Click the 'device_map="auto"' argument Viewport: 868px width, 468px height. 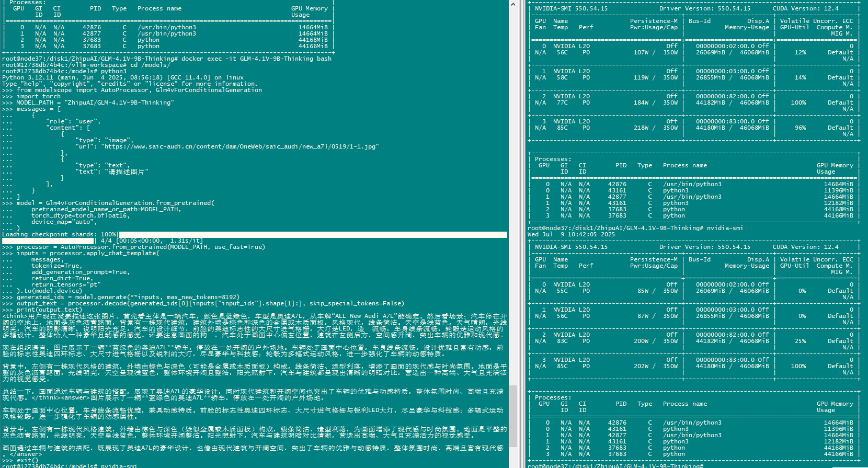point(64,222)
